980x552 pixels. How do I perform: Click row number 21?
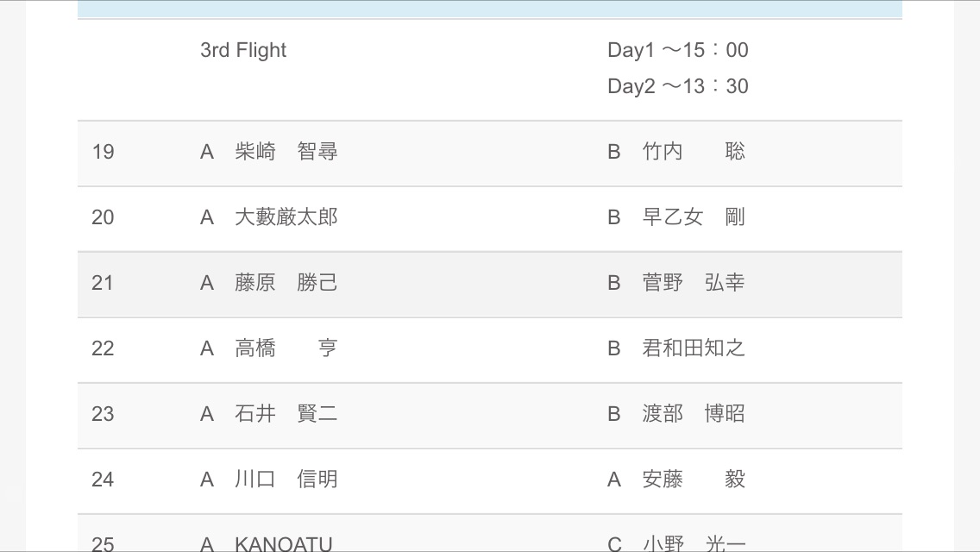103,284
